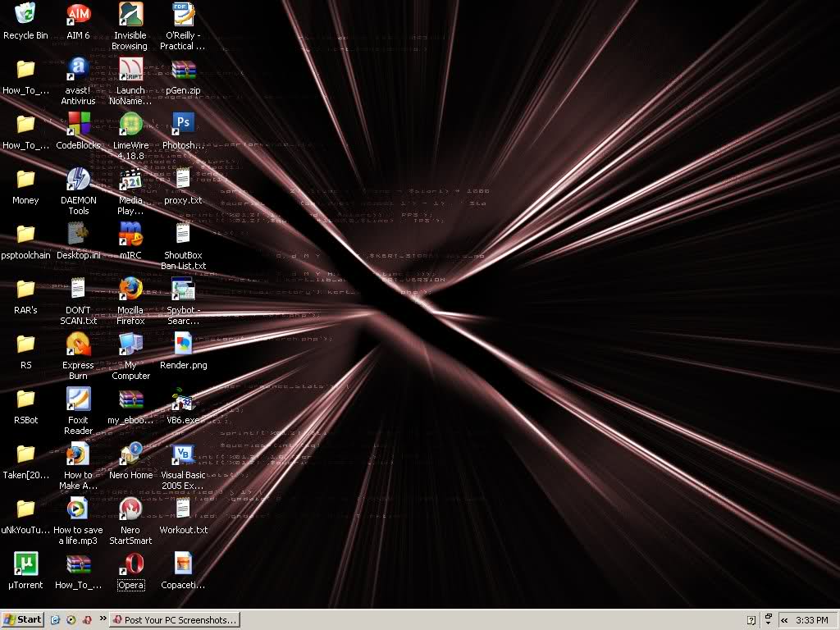Viewport: 840px width, 630px height.
Task: Open the uNkYouTu... folder
Action: [25, 509]
